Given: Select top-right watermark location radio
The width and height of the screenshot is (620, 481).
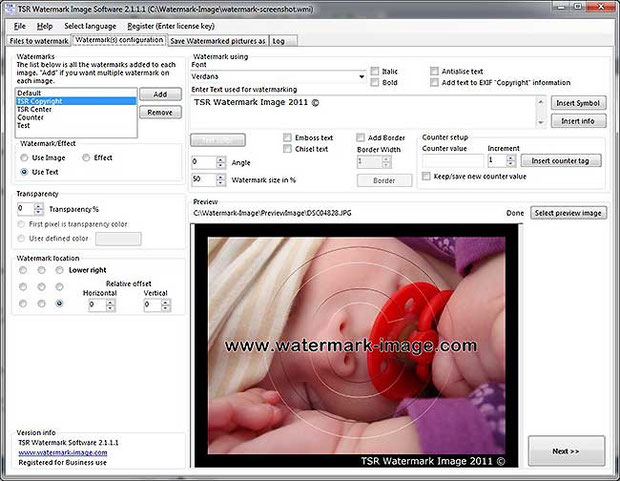Looking at the screenshot, I should pyautogui.click(x=59, y=270).
